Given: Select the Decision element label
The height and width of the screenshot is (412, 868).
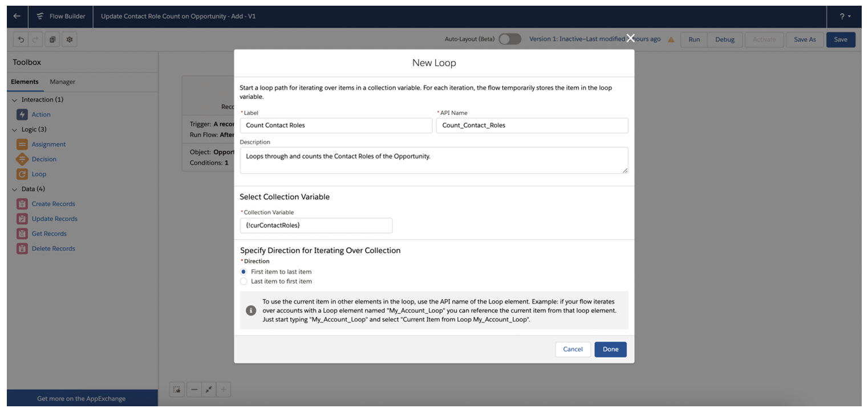Looking at the screenshot, I should coord(44,159).
